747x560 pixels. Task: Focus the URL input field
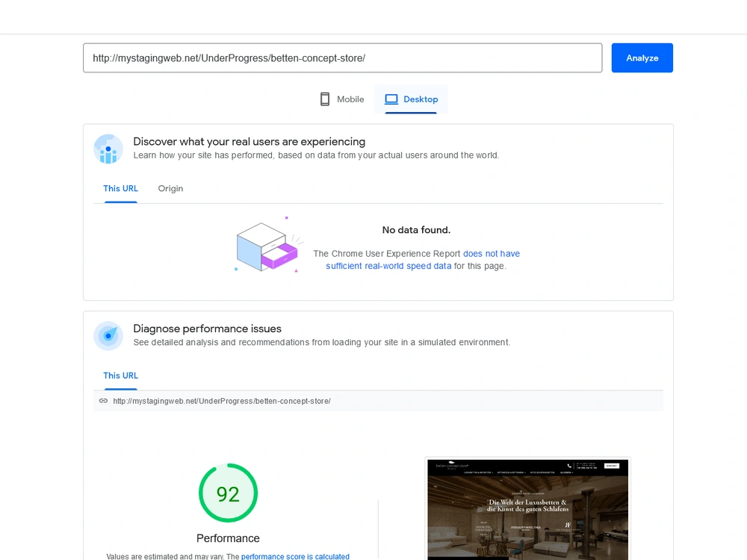coord(343,57)
